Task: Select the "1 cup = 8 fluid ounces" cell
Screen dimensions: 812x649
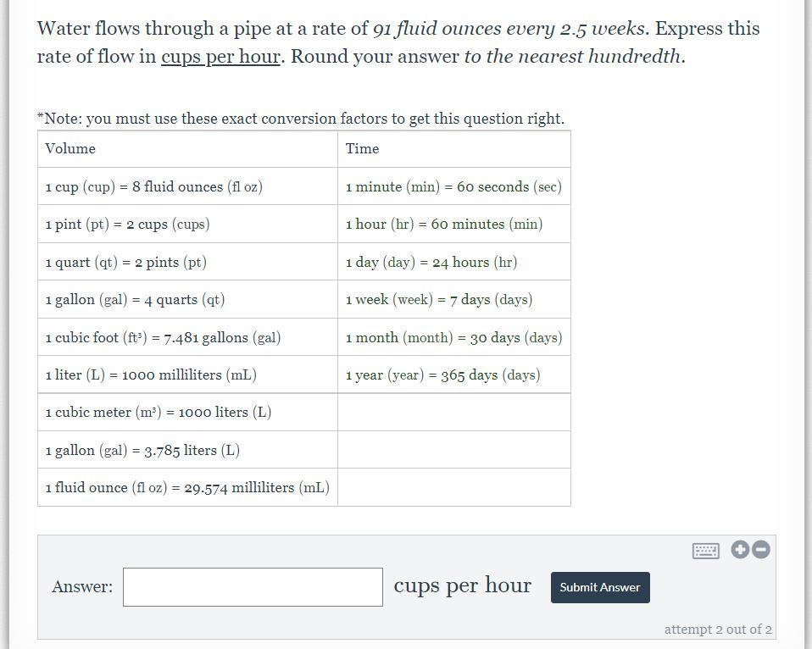Action: pos(153,187)
